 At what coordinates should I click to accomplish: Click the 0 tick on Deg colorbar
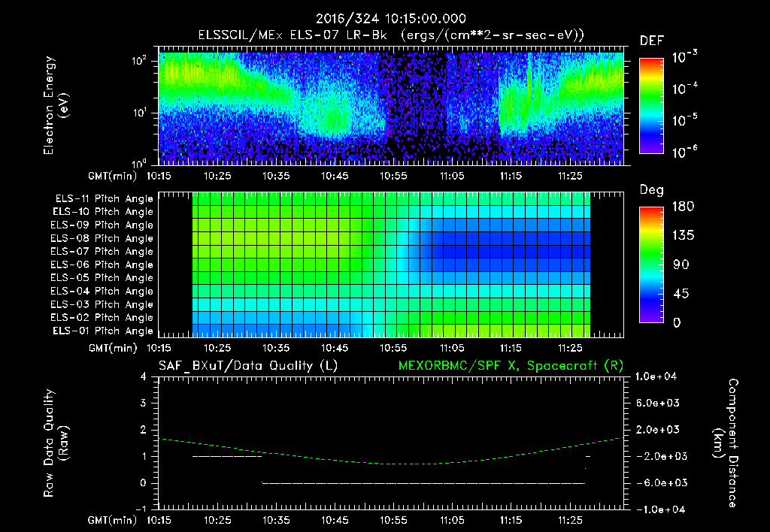point(678,322)
